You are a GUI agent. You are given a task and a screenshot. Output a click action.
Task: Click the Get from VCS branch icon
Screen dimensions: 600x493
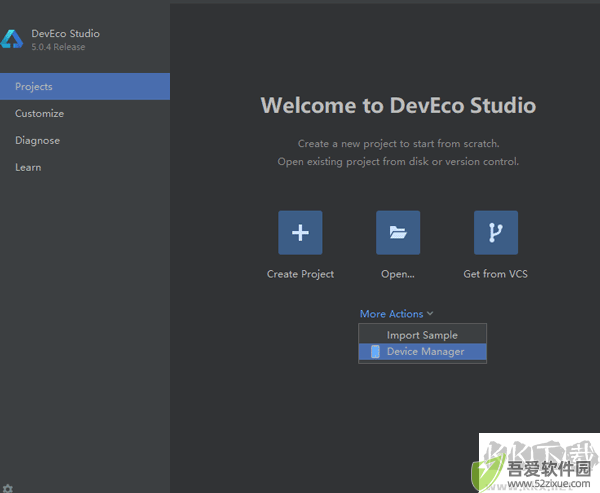point(496,233)
